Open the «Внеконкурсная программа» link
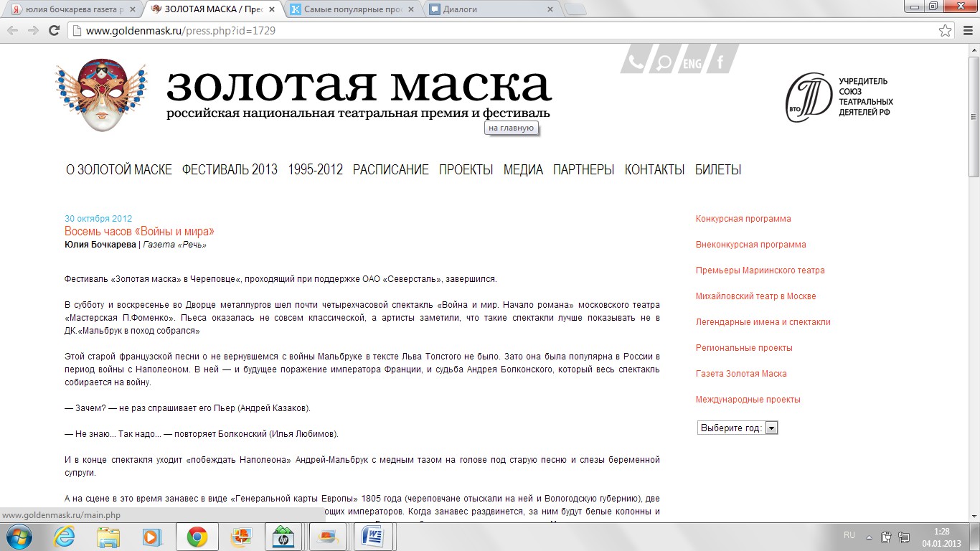This screenshot has height=551, width=980. [751, 245]
